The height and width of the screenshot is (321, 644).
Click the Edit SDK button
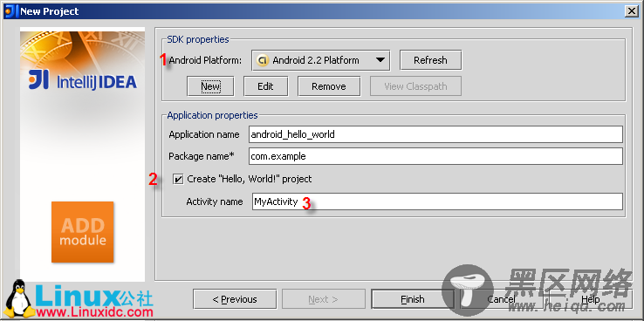266,86
